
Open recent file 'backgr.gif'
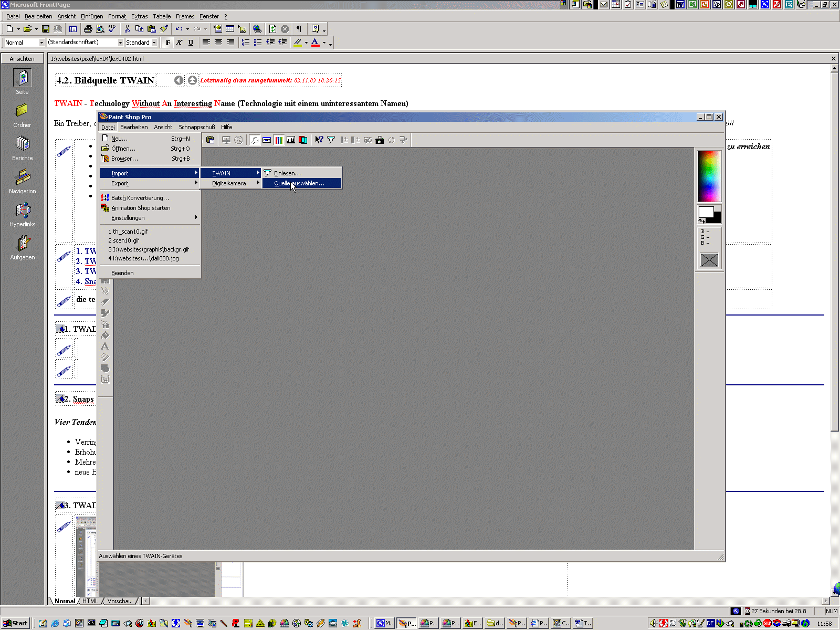click(150, 249)
